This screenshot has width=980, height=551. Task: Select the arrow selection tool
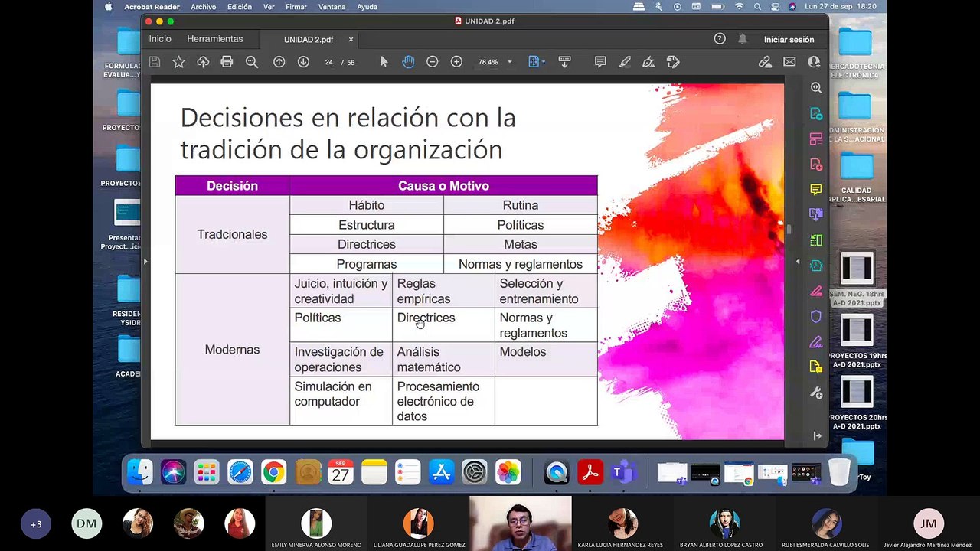(384, 62)
